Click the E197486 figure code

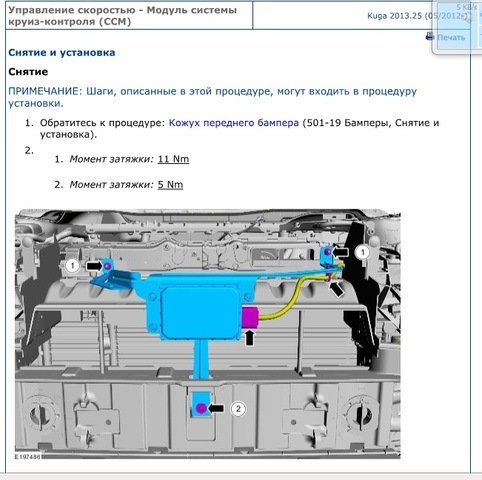tap(27, 456)
